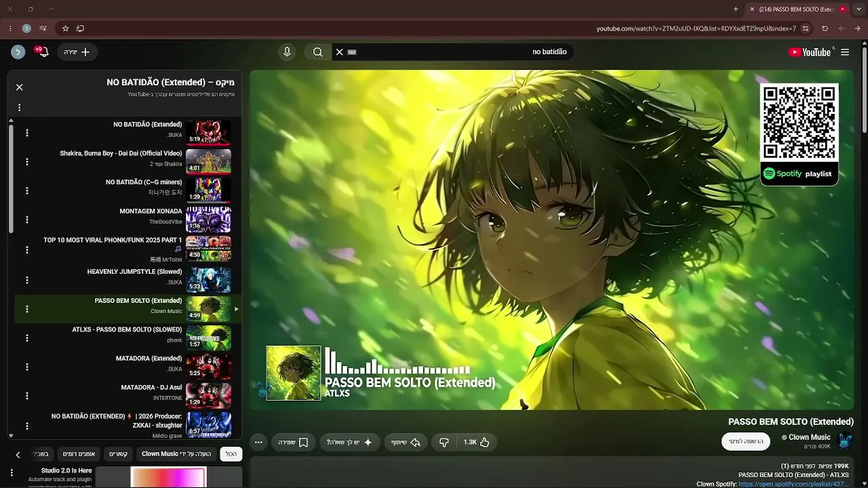Reload the page in the browser

tap(825, 28)
